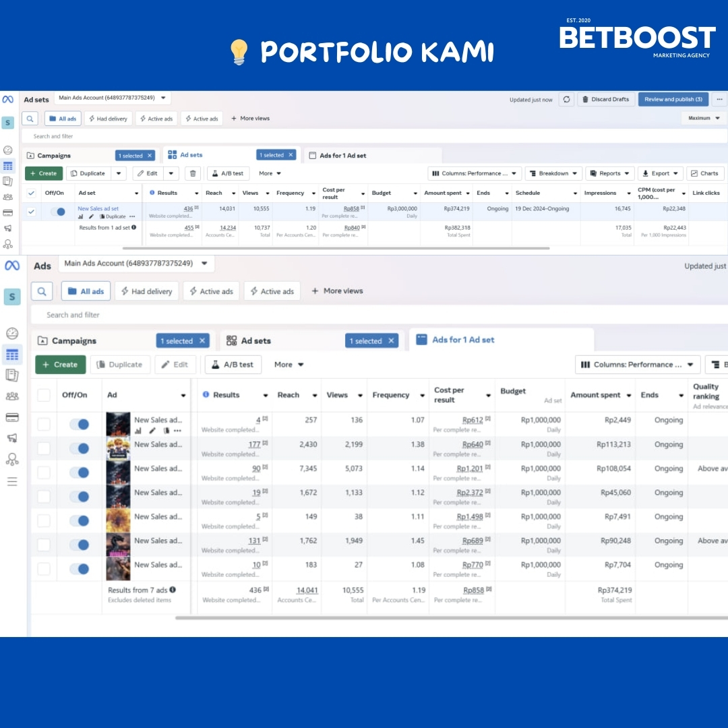
Task: Click the search magnifier icon in Ad sets panel
Action: [30, 119]
